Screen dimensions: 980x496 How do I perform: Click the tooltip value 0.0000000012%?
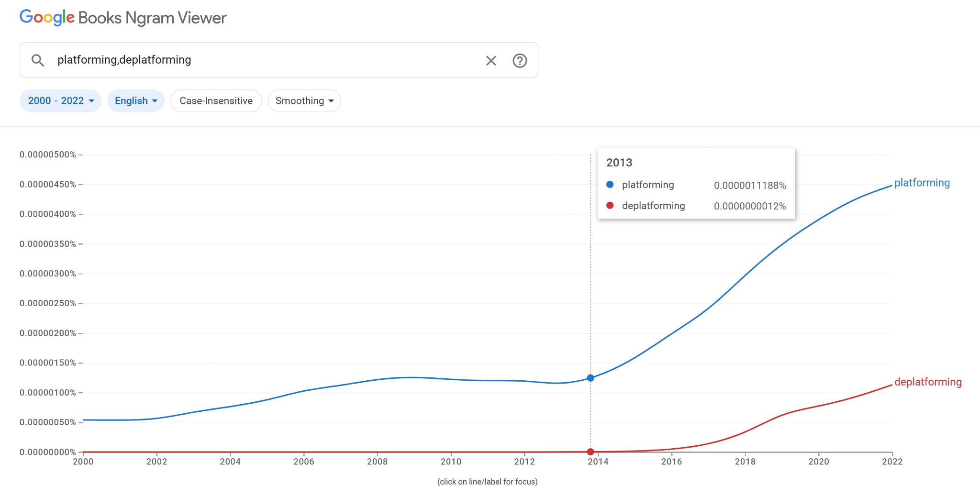[750, 206]
